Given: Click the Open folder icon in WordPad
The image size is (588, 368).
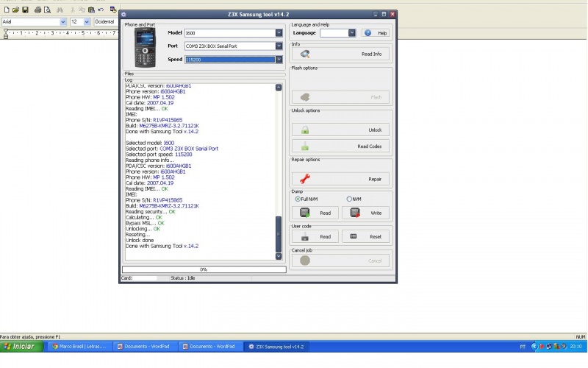Looking at the screenshot, I should point(15,10).
